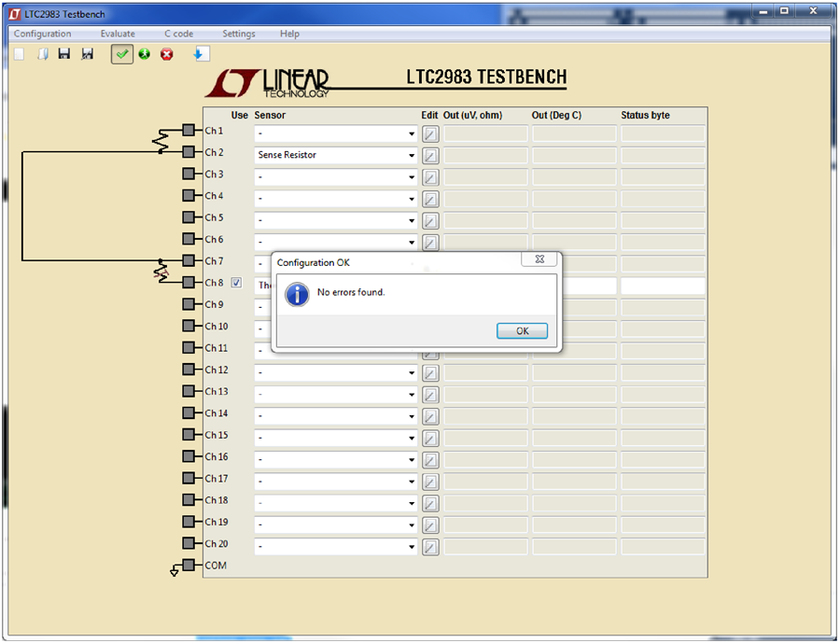
Task: Open the Evaluate menu
Action: coord(118,34)
